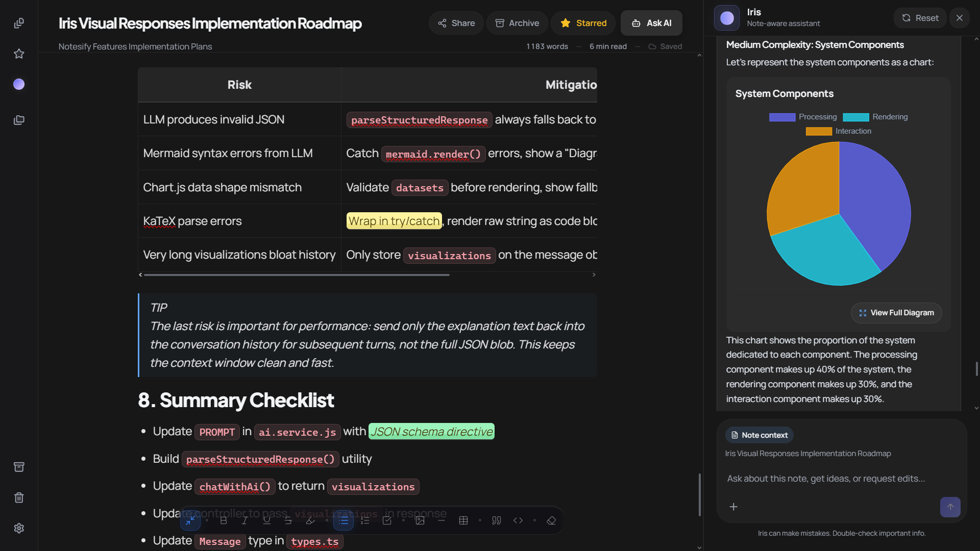Click the editor vertical scrollbar thumb
The width and height of the screenshot is (980, 551).
click(699, 495)
